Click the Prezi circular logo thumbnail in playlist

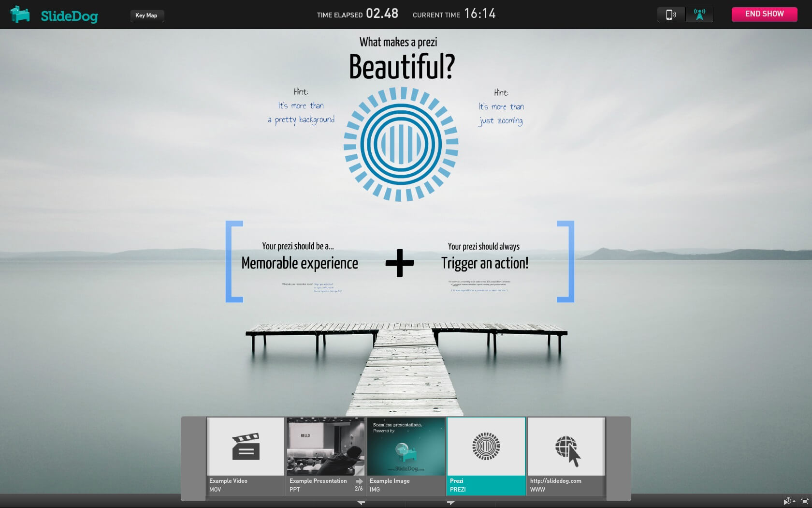click(486, 446)
